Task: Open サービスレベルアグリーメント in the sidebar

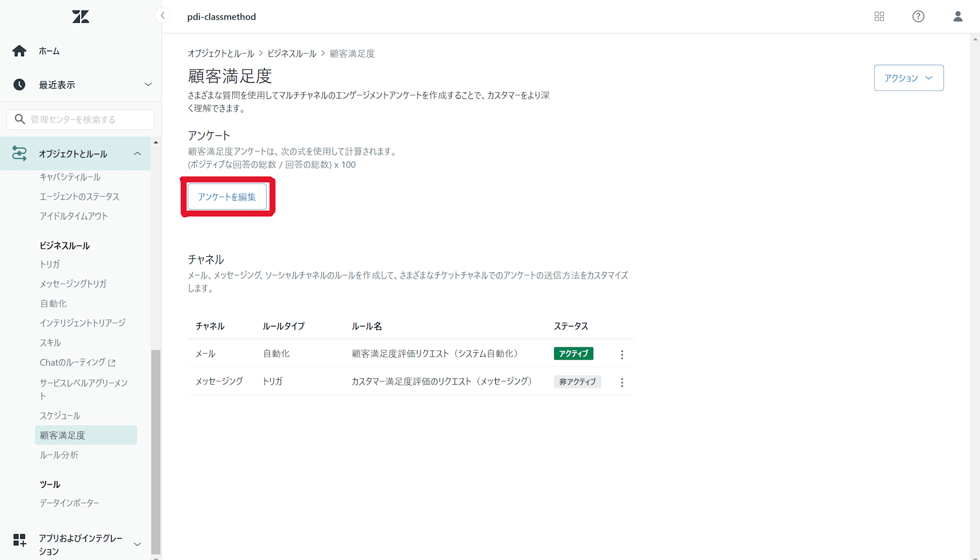Action: 84,389
